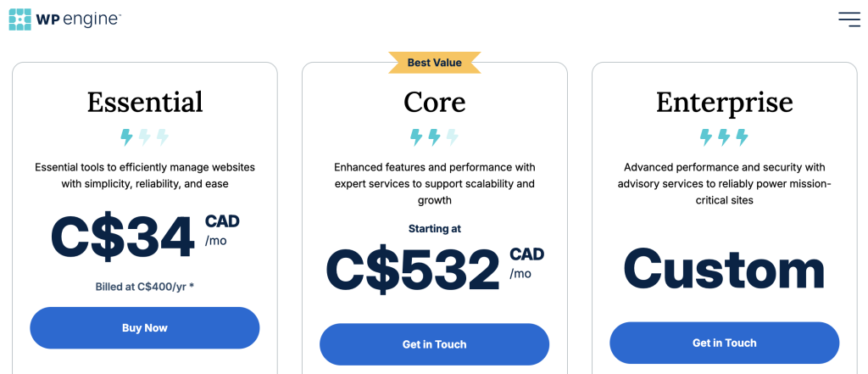The image size is (868, 374).
Task: Click the Starting at label
Action: click(434, 228)
